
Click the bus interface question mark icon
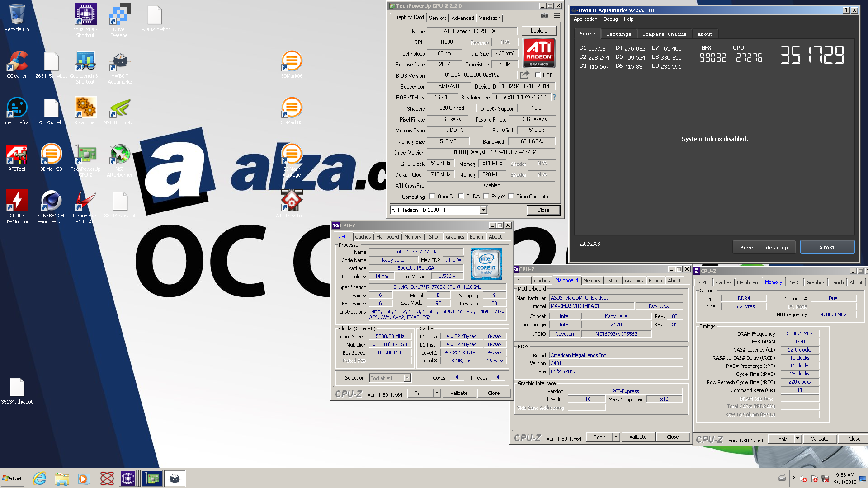click(x=554, y=97)
